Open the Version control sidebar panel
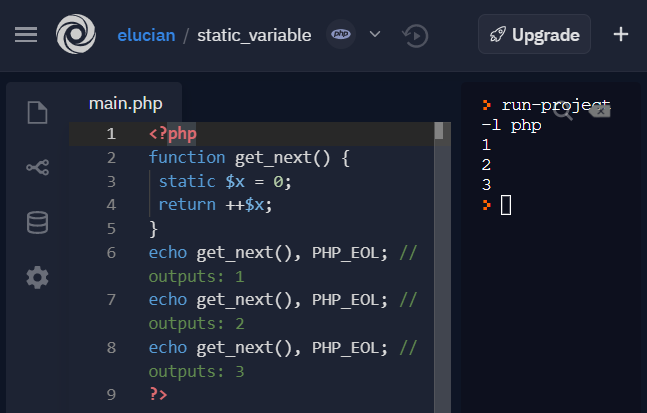647x413 pixels. [37, 168]
